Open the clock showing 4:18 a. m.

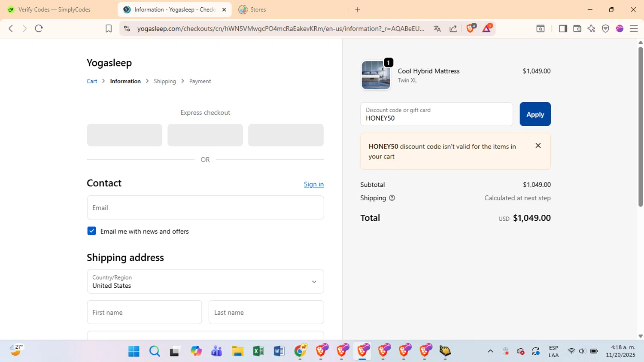[x=620, y=351]
